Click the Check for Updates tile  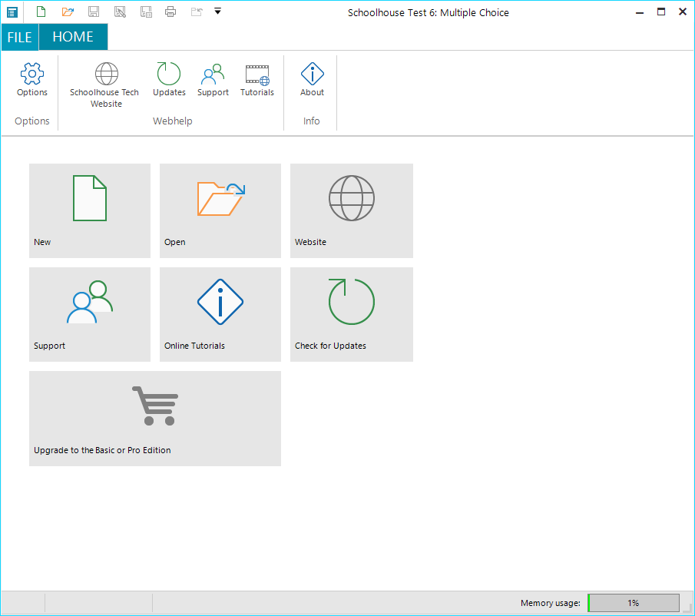pos(351,314)
